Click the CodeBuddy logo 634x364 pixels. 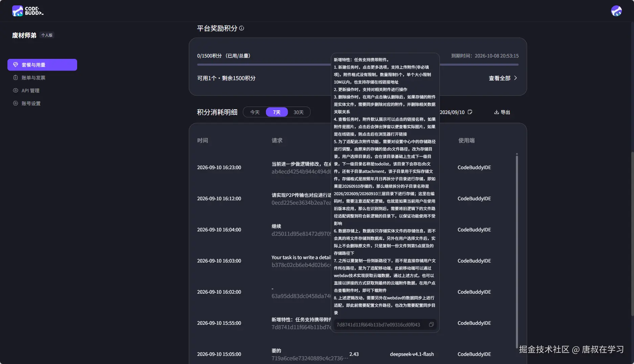tap(28, 11)
